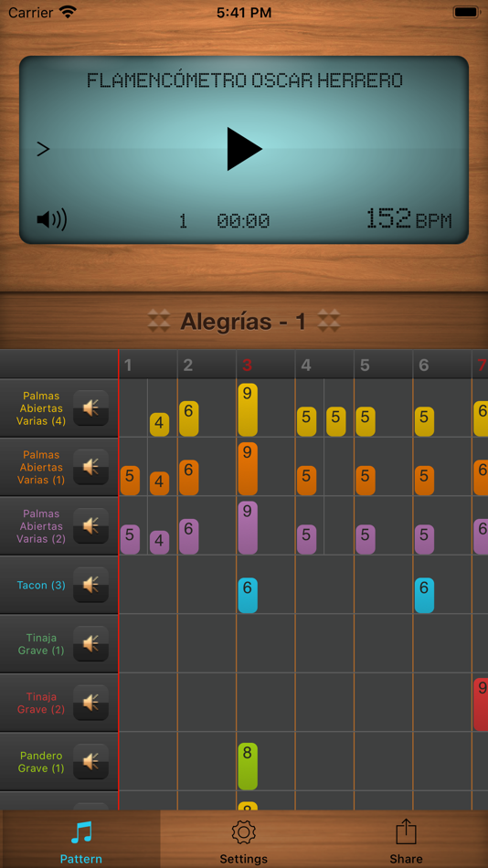Mute the Pandero Grave (1) track

click(x=90, y=762)
